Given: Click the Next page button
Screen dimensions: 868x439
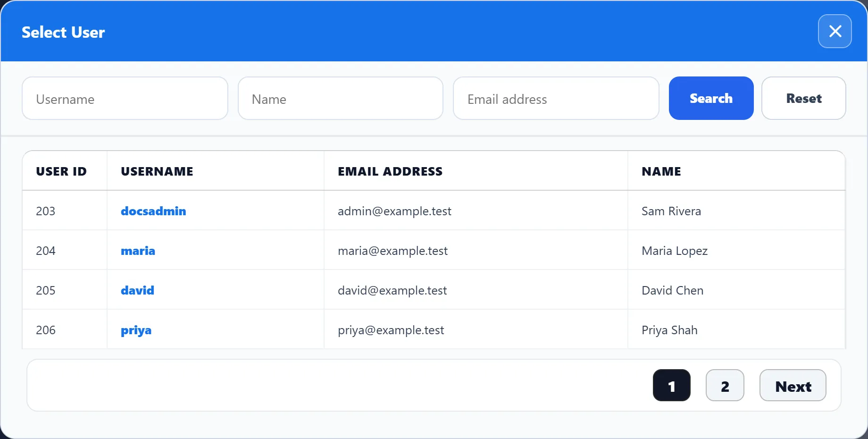Looking at the screenshot, I should [793, 385].
